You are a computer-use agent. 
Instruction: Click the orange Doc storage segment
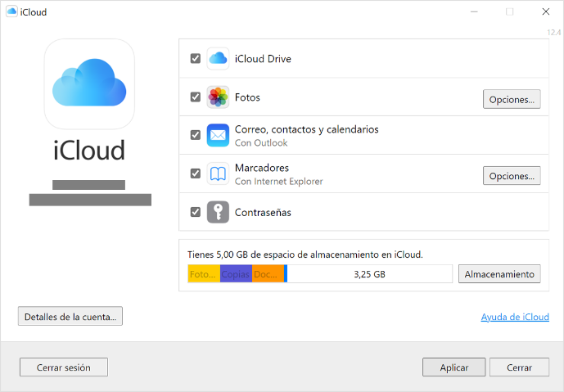click(268, 274)
